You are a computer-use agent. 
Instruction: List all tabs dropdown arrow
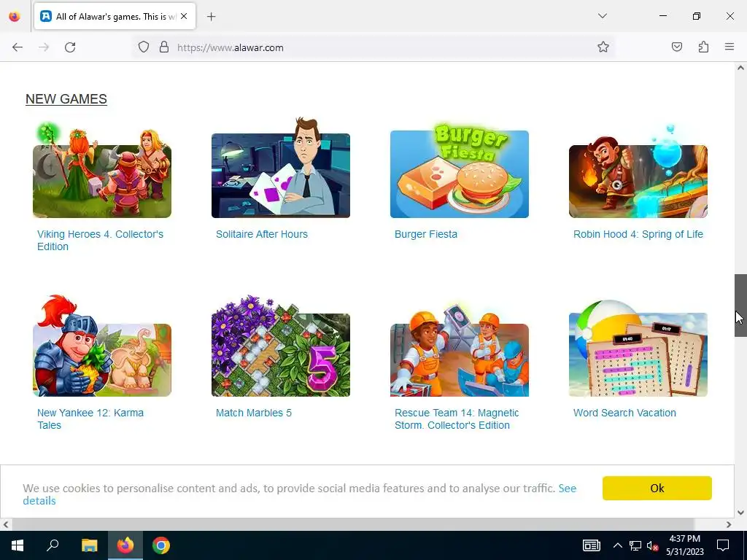coord(602,16)
